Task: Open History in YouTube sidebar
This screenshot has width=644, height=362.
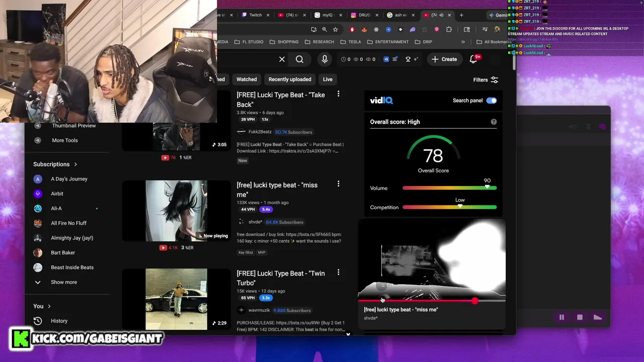Action: coord(58,321)
